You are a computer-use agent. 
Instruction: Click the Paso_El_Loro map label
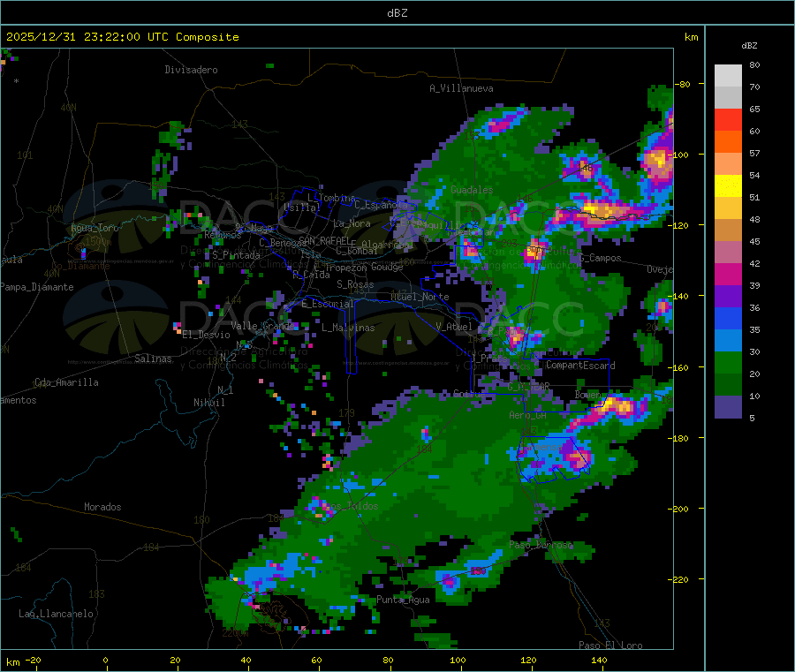(x=610, y=646)
